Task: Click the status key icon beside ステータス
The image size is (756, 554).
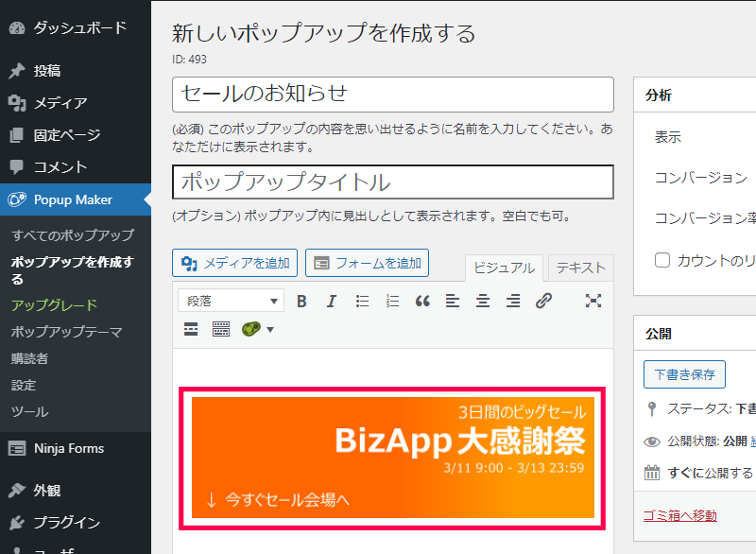Action: 652,408
